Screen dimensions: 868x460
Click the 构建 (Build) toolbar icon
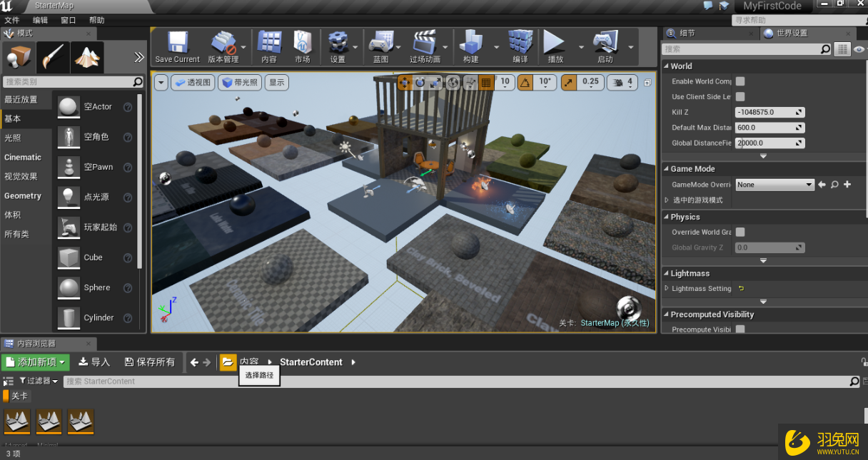(473, 44)
